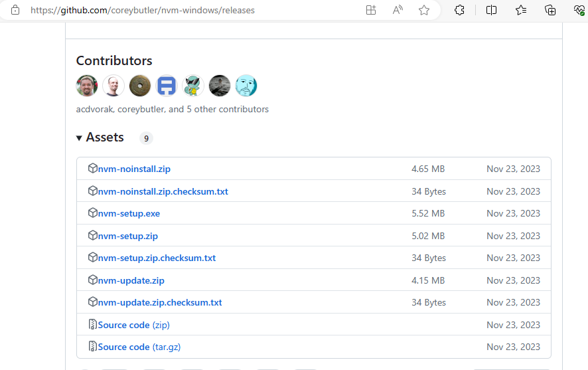Open nvm-setup.zip.checksum.txt link
The height and width of the screenshot is (370, 588).
[157, 258]
